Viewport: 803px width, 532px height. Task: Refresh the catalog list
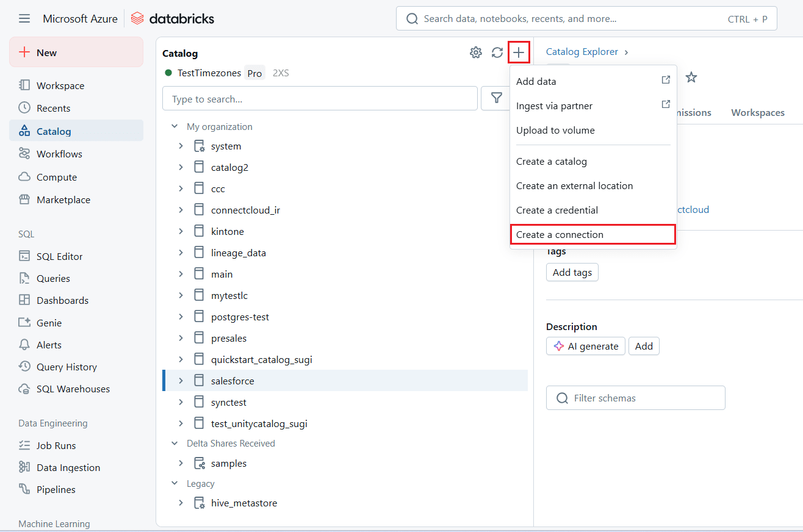[x=497, y=52]
